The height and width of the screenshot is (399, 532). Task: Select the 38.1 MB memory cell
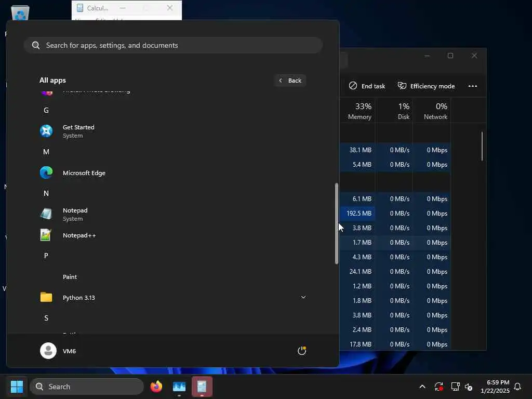(x=357, y=150)
